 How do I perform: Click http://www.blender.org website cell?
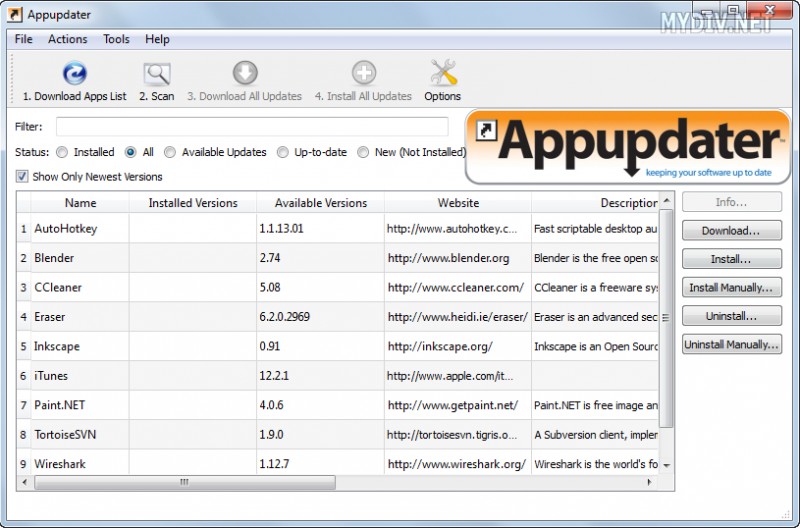(458, 258)
